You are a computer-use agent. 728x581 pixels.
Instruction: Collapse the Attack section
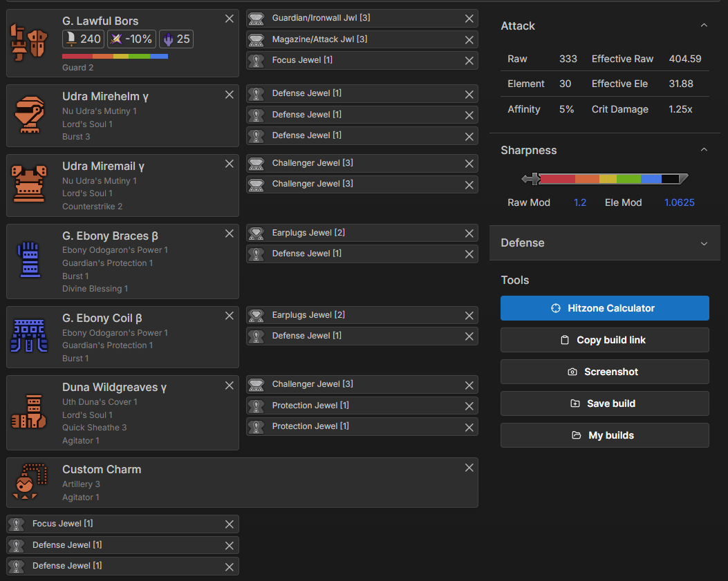[704, 26]
